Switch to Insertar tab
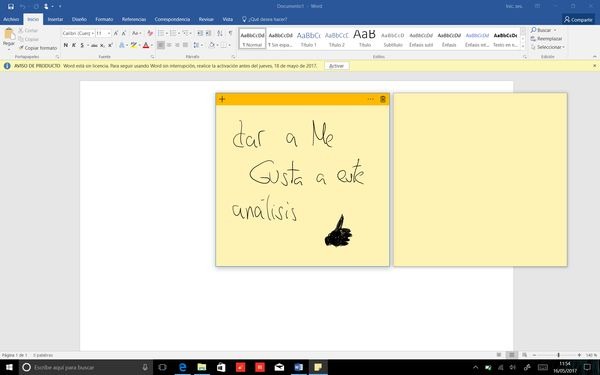Screen dimensions: 600x375 (55, 19)
